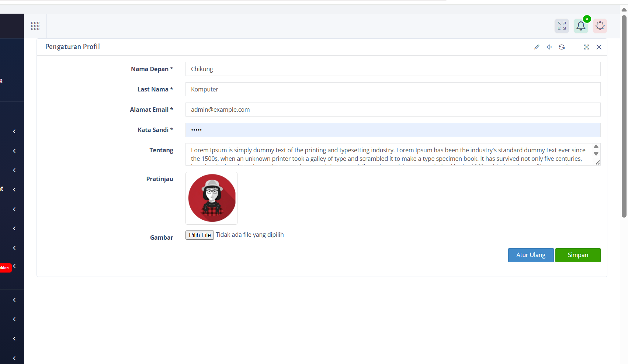This screenshot has height=364, width=628.
Task: Click the page vertical scrollbar thumb
Action: tap(624, 116)
